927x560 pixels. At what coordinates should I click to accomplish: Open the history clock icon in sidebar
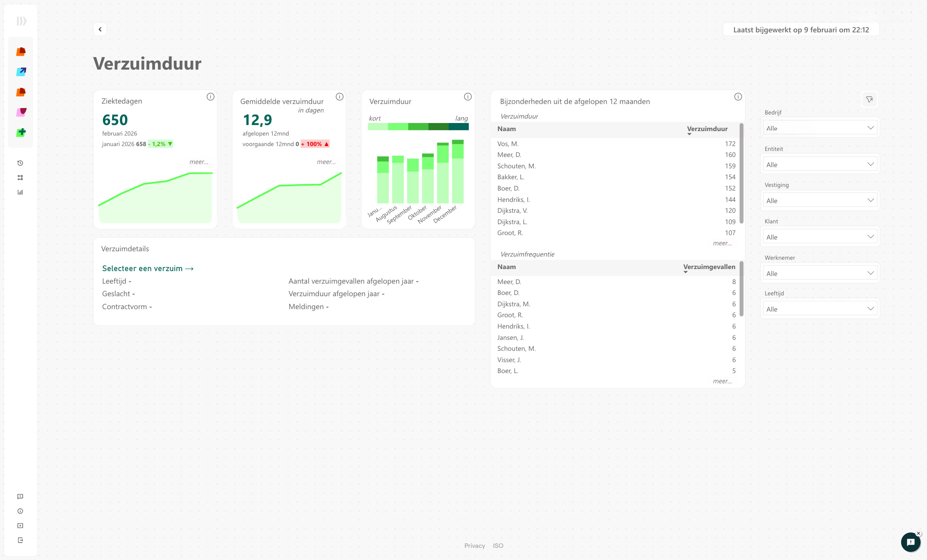[x=20, y=163]
